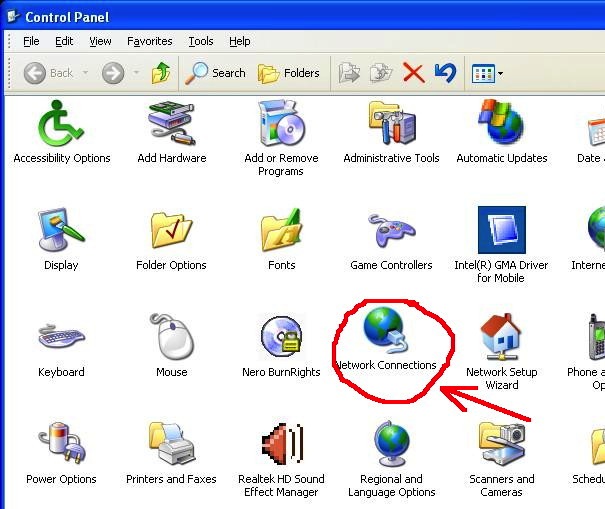Screen dimensions: 605x509
Task: Click the Undo toolbar button
Action: tap(445, 73)
